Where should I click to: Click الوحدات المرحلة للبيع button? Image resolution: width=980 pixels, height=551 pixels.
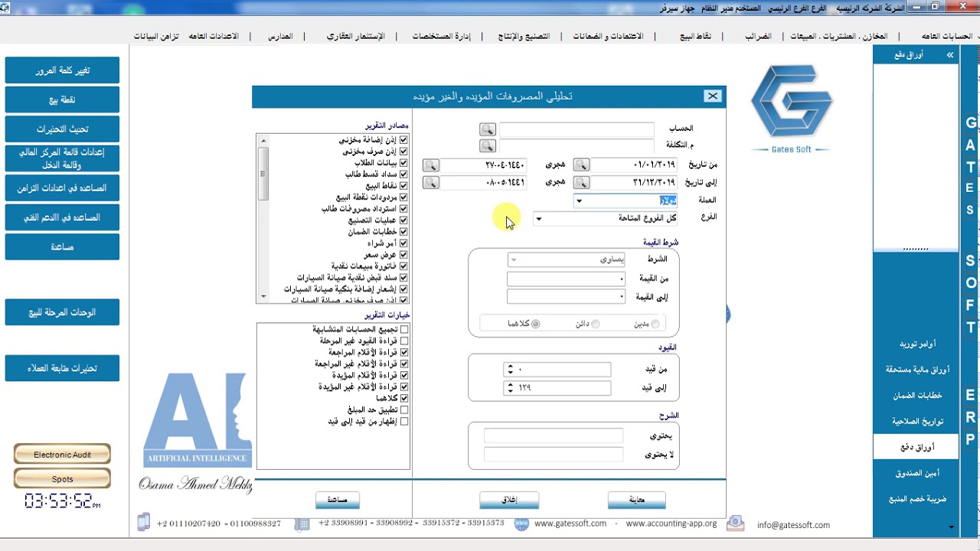pos(62,312)
